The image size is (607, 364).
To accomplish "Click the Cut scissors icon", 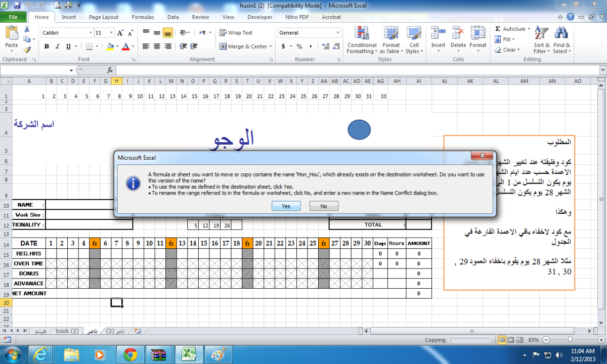I will pyautogui.click(x=27, y=29).
